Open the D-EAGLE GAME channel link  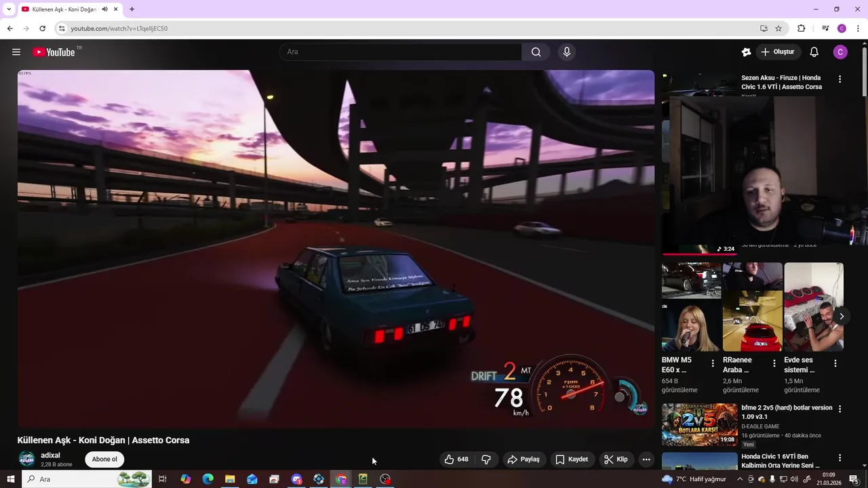point(760,426)
